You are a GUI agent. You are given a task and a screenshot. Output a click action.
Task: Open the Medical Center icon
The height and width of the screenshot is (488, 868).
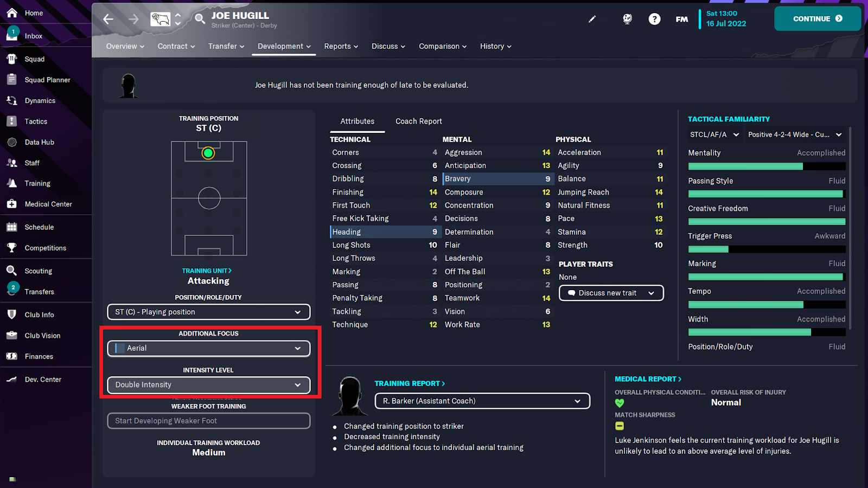point(12,204)
